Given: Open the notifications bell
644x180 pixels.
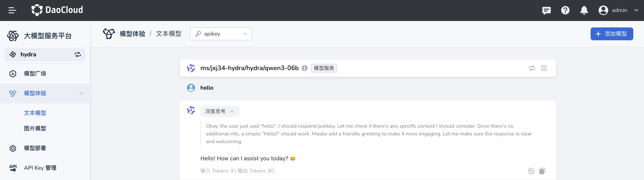Looking at the screenshot, I should 584,10.
